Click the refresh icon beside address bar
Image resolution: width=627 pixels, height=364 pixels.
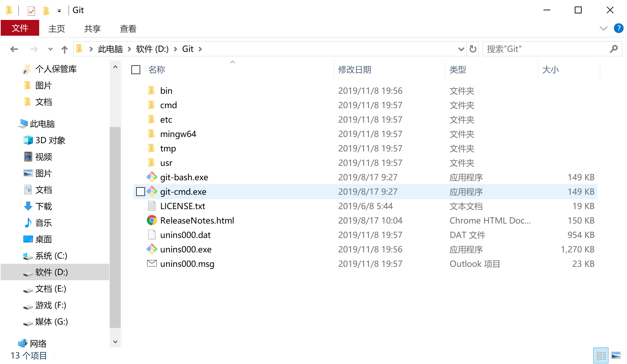[x=473, y=49]
